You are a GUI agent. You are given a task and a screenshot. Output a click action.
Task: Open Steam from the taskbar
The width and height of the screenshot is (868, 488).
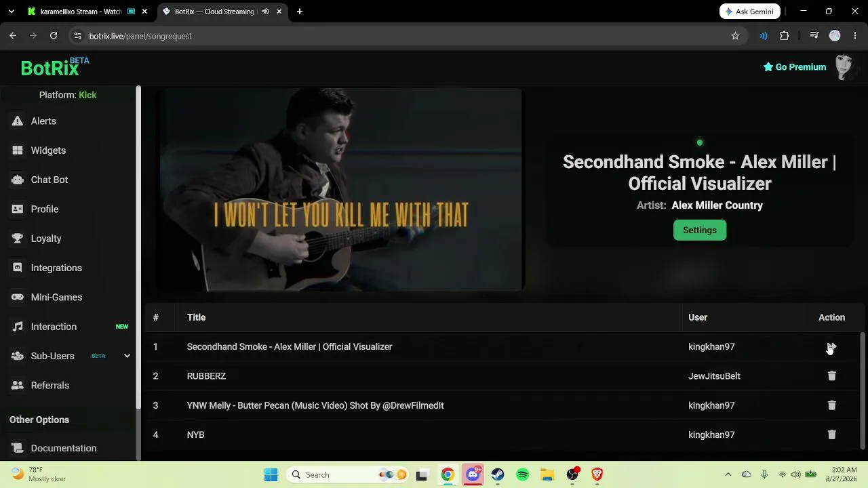tap(498, 474)
